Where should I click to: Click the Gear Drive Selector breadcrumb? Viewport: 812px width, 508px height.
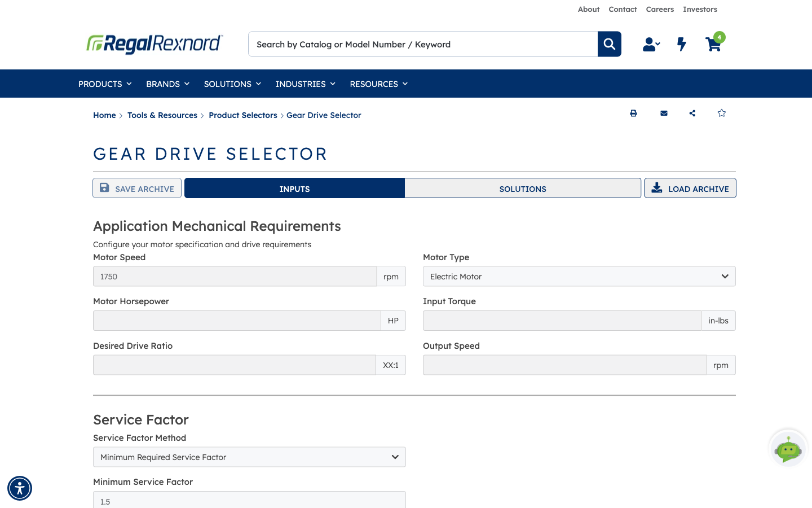point(324,115)
